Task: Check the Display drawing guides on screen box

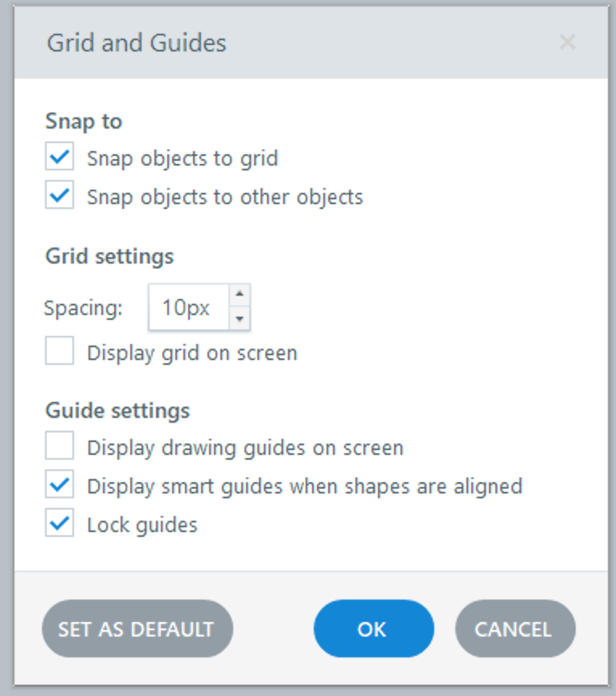Action: (60, 446)
